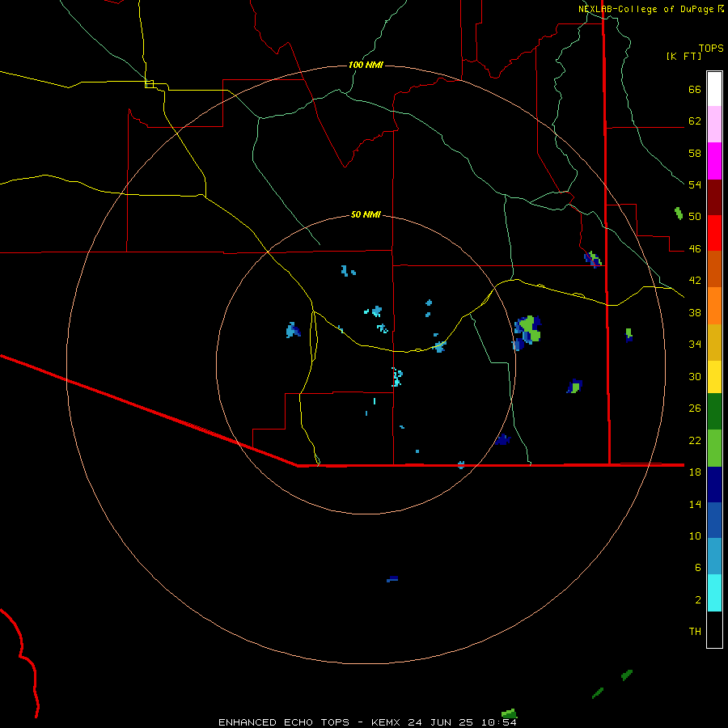The width and height of the screenshot is (728, 728).
Task: Select the dark green legend swatch
Action: (714, 412)
